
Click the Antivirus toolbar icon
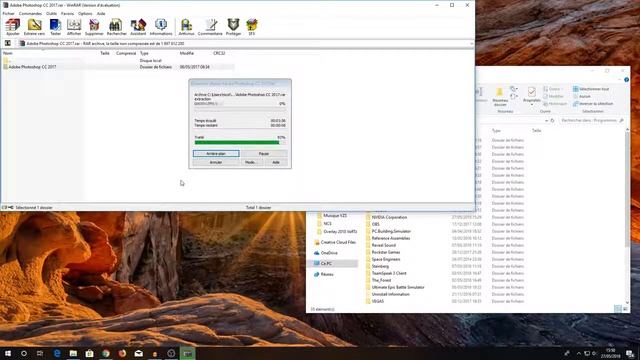tap(186, 27)
